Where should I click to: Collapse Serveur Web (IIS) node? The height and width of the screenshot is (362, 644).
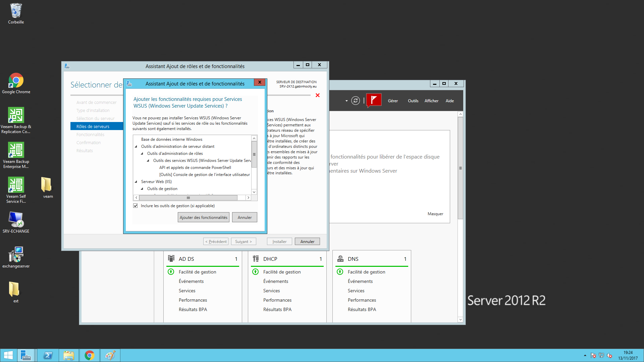[x=136, y=182]
